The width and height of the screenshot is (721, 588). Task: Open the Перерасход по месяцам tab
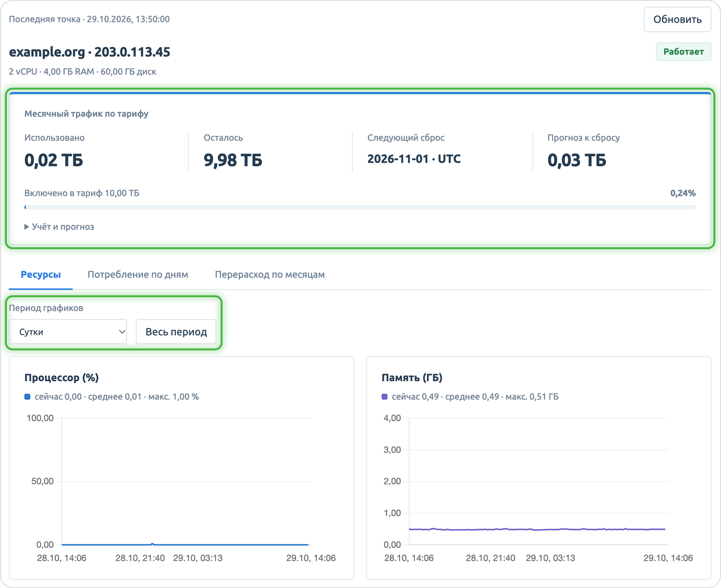coord(269,274)
